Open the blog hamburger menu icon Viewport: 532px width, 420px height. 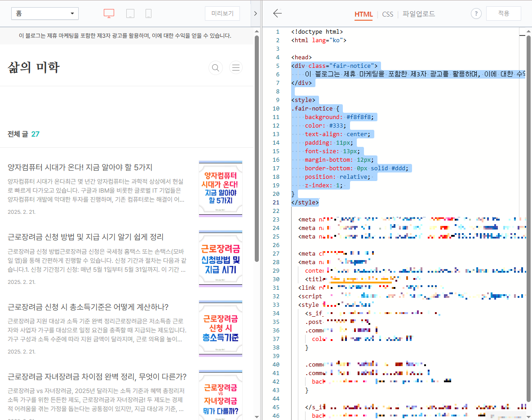click(235, 67)
